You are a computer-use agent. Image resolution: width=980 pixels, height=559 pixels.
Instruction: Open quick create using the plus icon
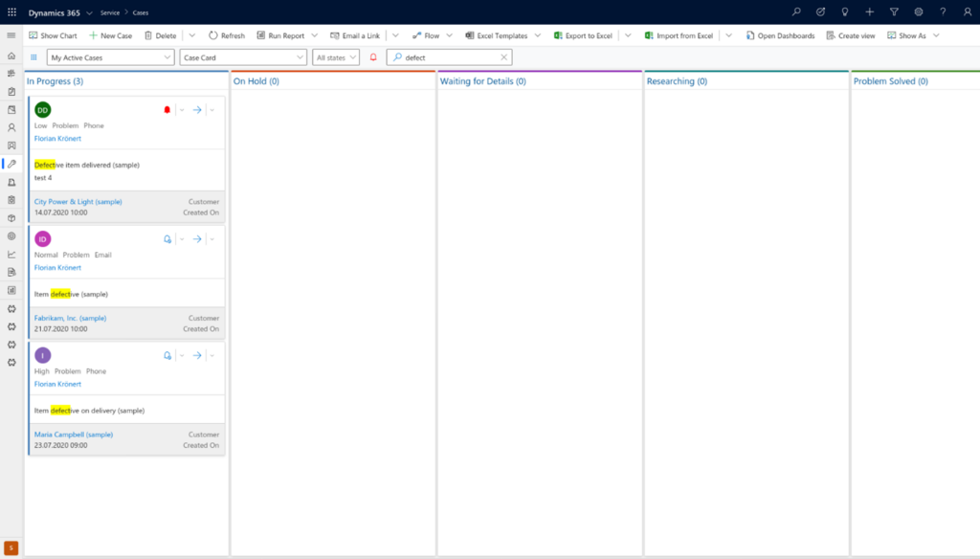click(x=869, y=12)
